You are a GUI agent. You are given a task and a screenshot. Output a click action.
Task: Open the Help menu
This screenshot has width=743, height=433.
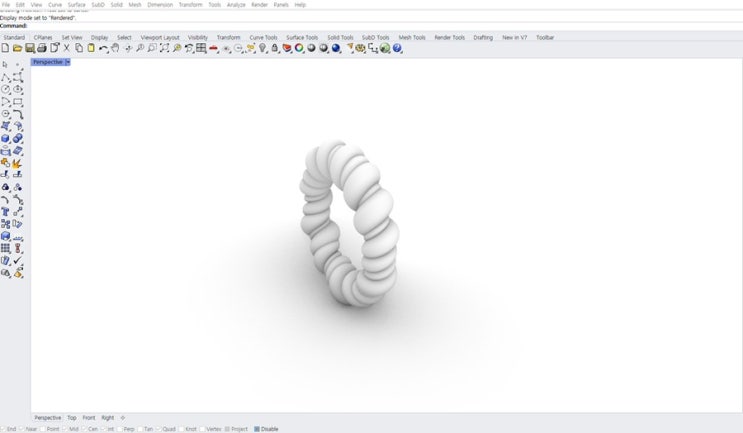click(x=300, y=5)
